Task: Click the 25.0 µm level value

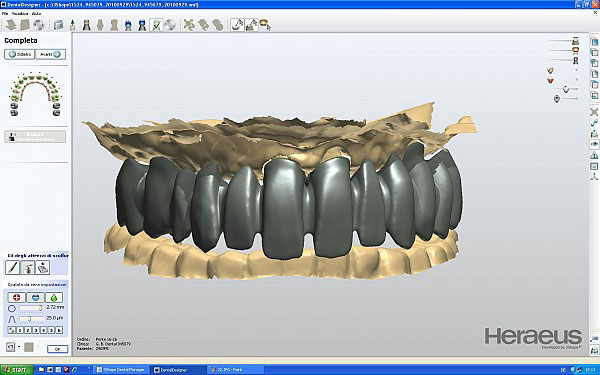Action: pyautogui.click(x=55, y=318)
